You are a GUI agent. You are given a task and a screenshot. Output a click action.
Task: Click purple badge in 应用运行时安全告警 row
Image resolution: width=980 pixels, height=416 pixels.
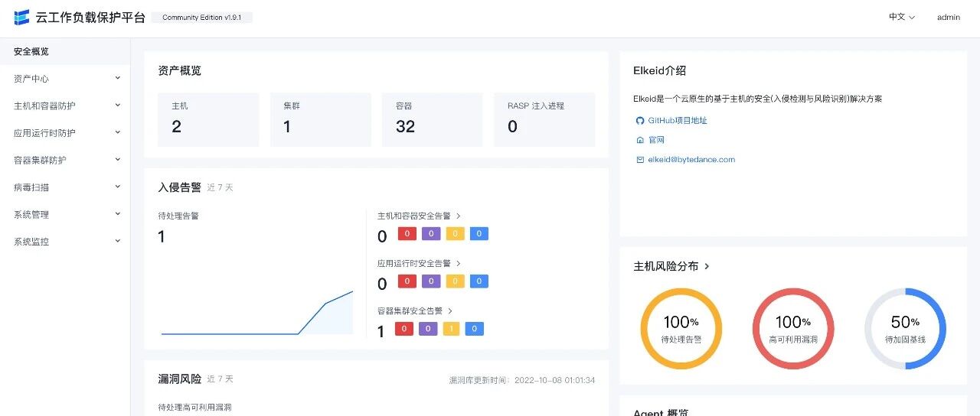pyautogui.click(x=430, y=281)
